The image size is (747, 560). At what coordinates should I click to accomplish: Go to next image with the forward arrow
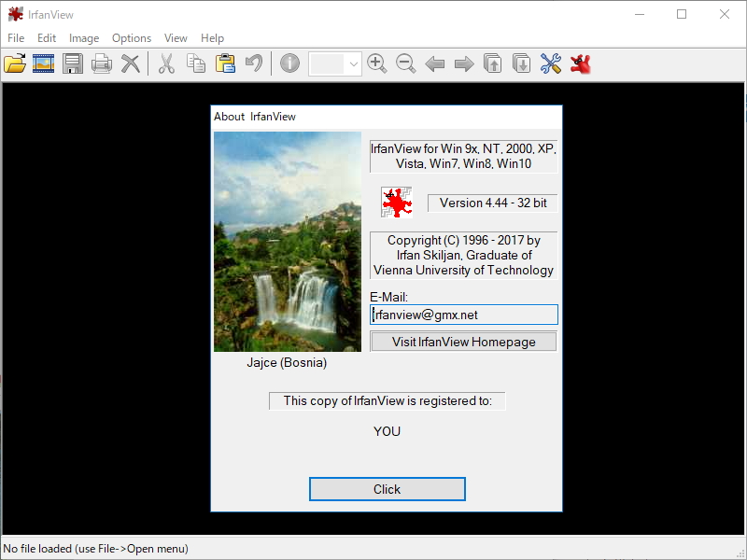click(x=463, y=63)
